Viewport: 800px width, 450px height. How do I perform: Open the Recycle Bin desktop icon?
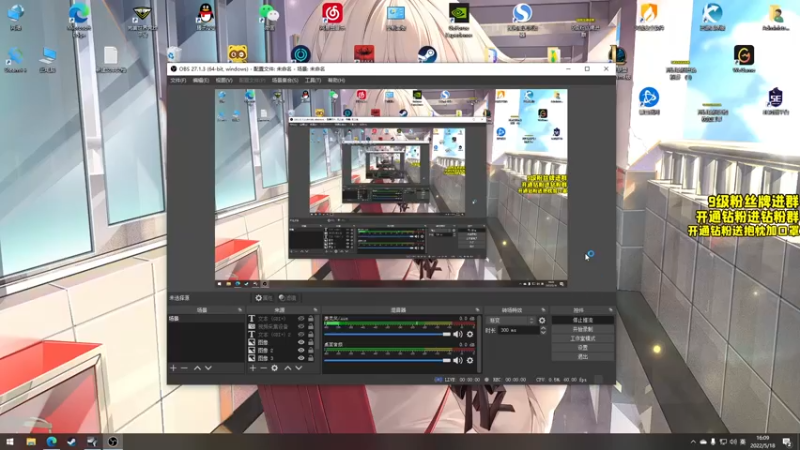[x=173, y=55]
